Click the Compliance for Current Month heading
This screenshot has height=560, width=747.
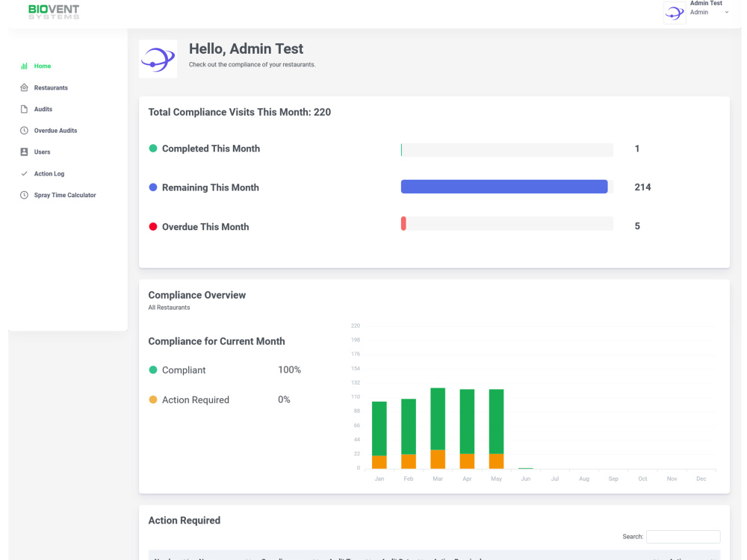click(x=217, y=341)
